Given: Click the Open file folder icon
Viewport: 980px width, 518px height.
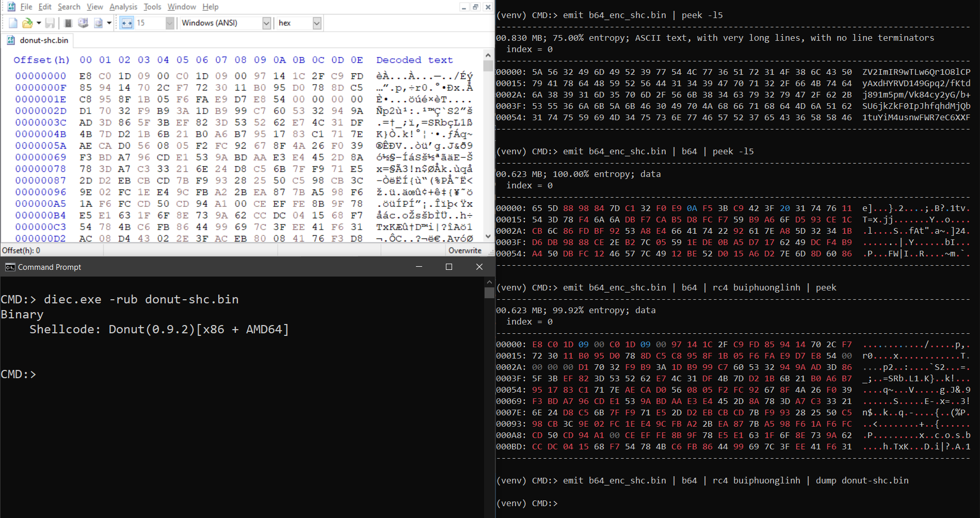Looking at the screenshot, I should point(27,23).
